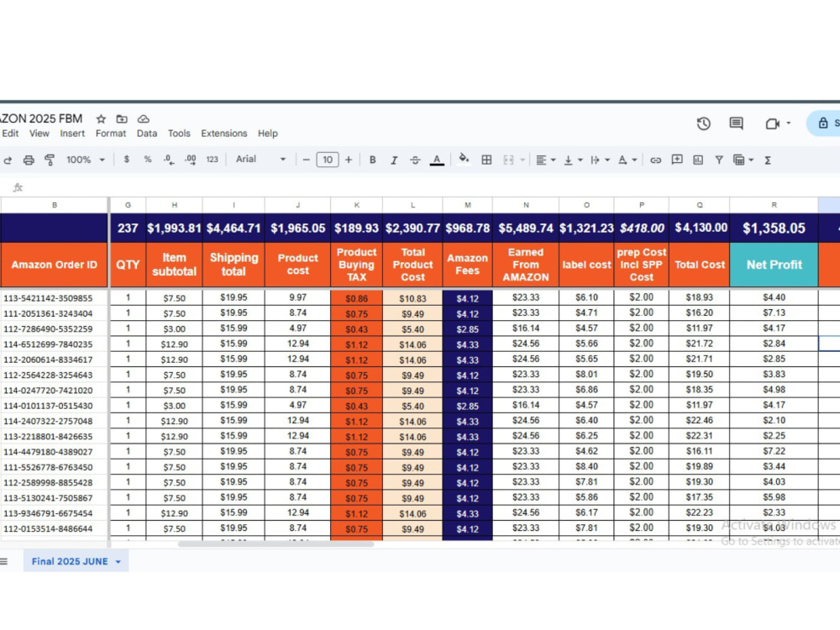Open the 100% zoom dropdown
The height and width of the screenshot is (630, 840).
click(85, 160)
